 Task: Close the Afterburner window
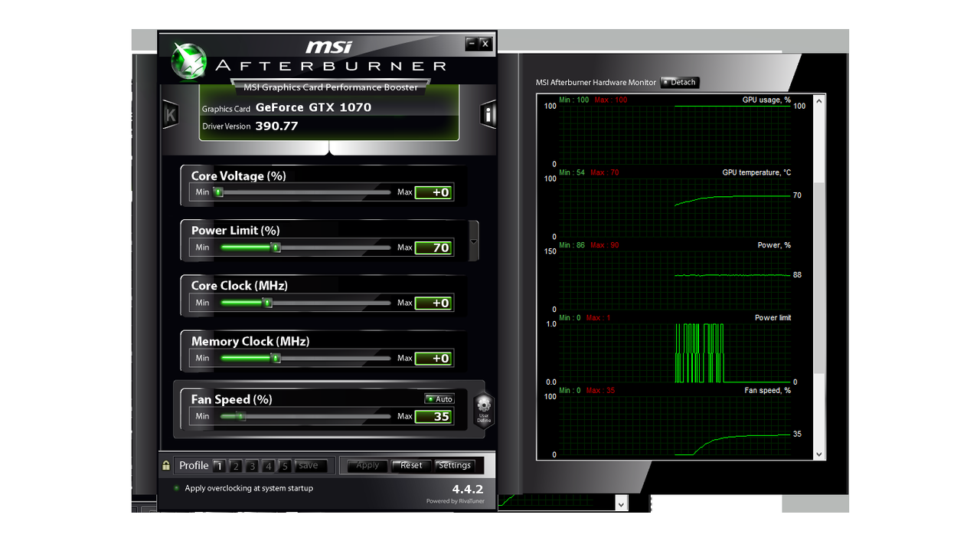tap(485, 44)
